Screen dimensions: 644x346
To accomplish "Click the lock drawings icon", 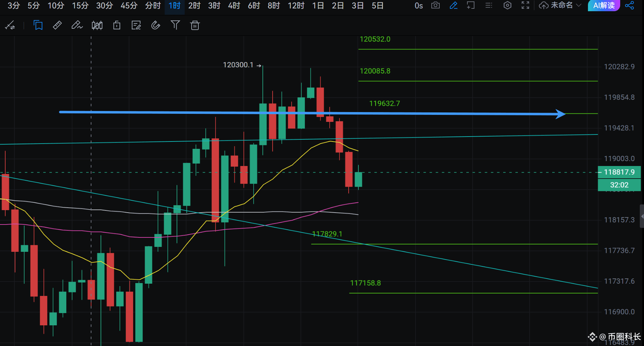I will (x=117, y=25).
